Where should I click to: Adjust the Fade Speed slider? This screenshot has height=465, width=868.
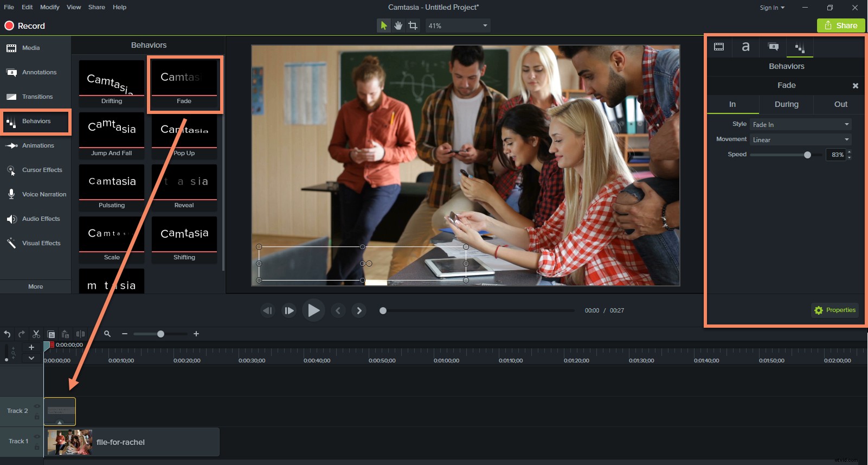click(x=807, y=155)
